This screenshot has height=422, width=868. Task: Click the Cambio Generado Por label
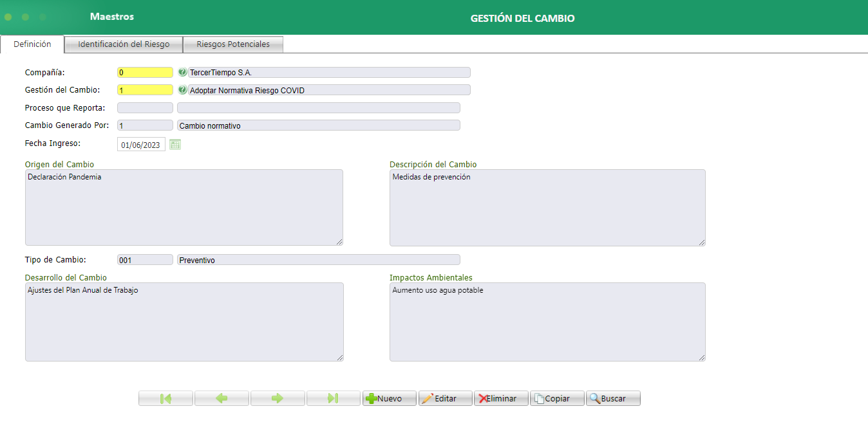coord(67,125)
